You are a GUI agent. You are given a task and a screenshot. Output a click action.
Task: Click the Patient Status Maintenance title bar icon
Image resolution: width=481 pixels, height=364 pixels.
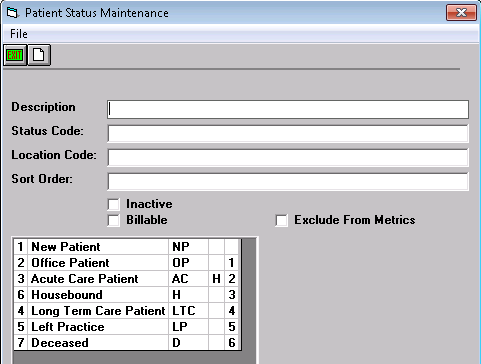[x=12, y=13]
